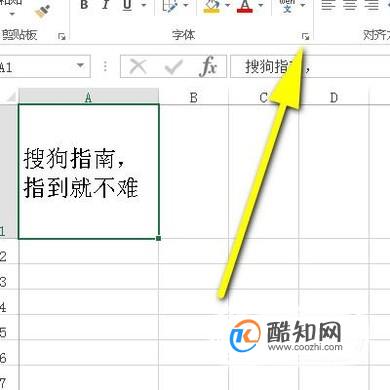The height and width of the screenshot is (390, 390).
Task: Center align text
Action: 350,5
